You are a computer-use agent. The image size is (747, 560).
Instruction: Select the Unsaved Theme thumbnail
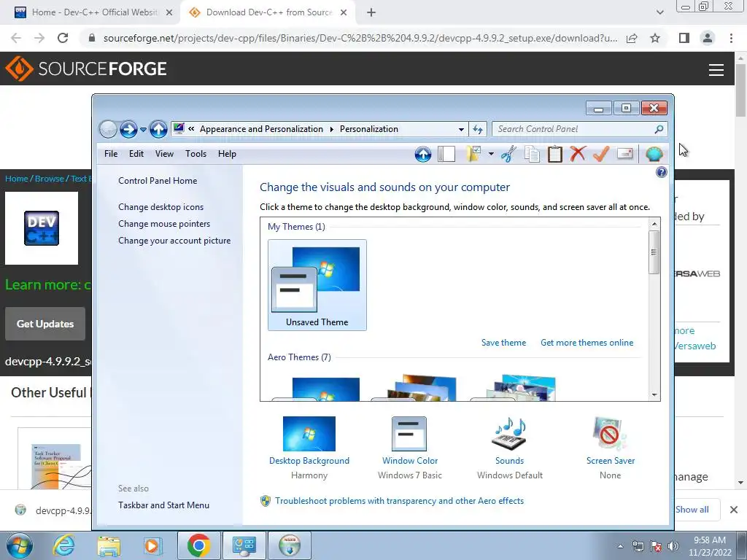click(x=317, y=285)
